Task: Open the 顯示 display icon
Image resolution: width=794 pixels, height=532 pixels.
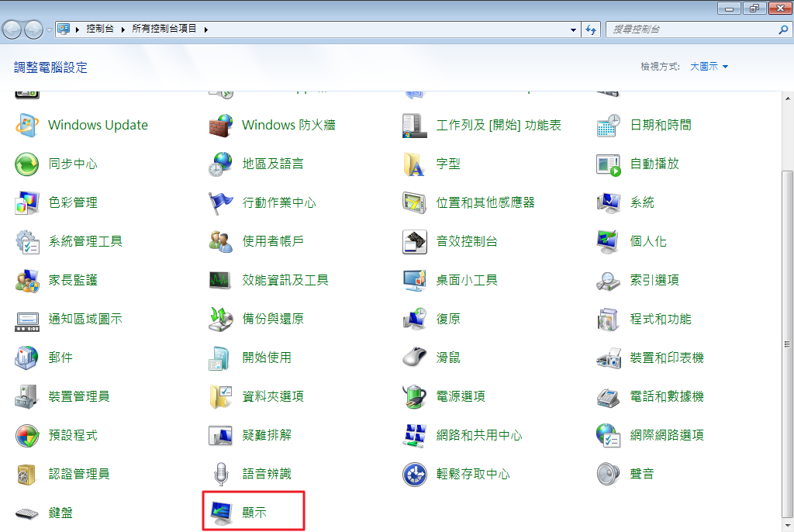Action: (x=221, y=513)
